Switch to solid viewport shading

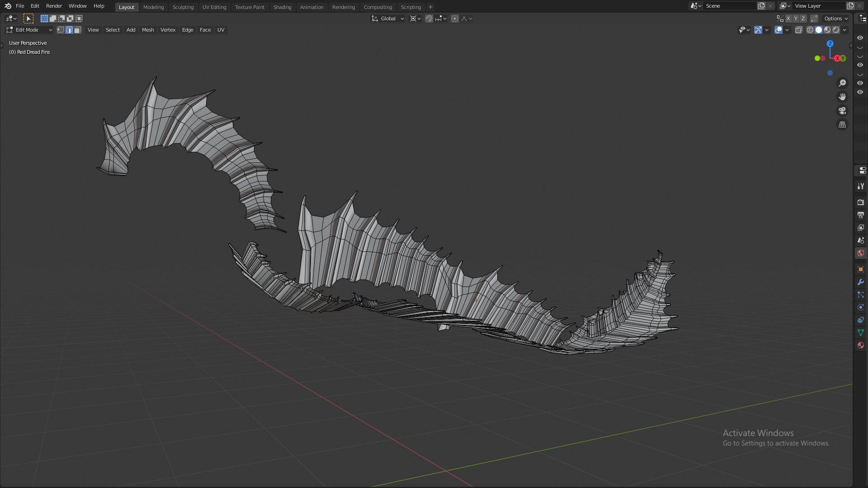click(x=819, y=30)
